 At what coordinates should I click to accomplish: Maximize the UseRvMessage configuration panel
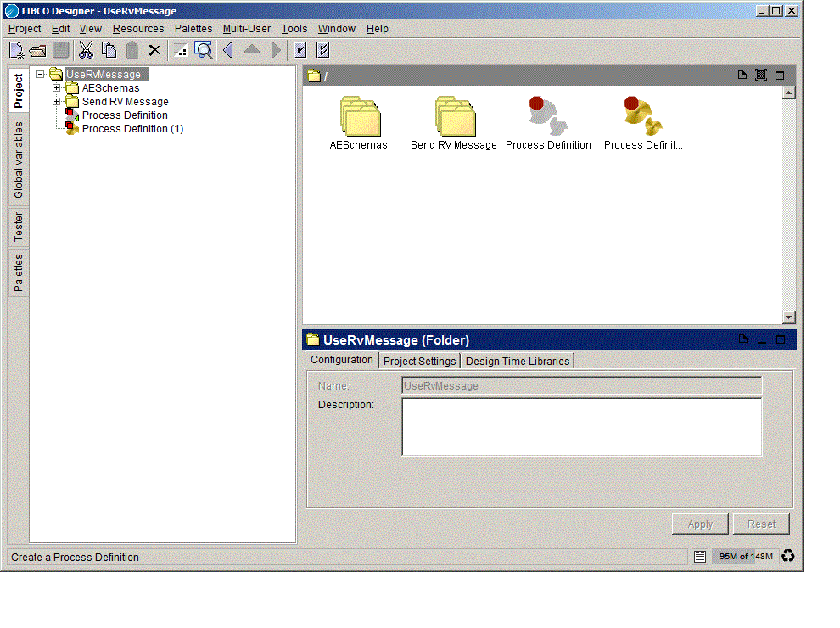pyautogui.click(x=781, y=339)
